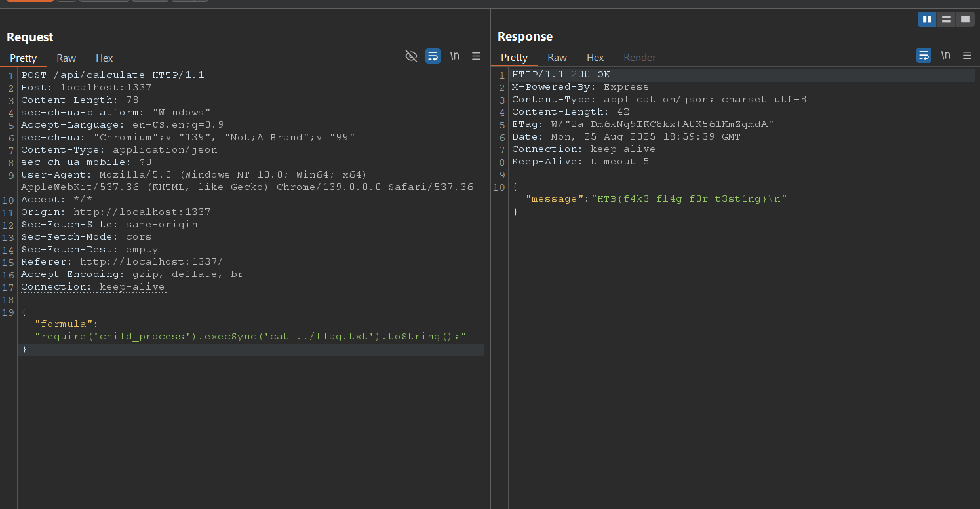Switch Request view to Hex tab

(x=104, y=58)
